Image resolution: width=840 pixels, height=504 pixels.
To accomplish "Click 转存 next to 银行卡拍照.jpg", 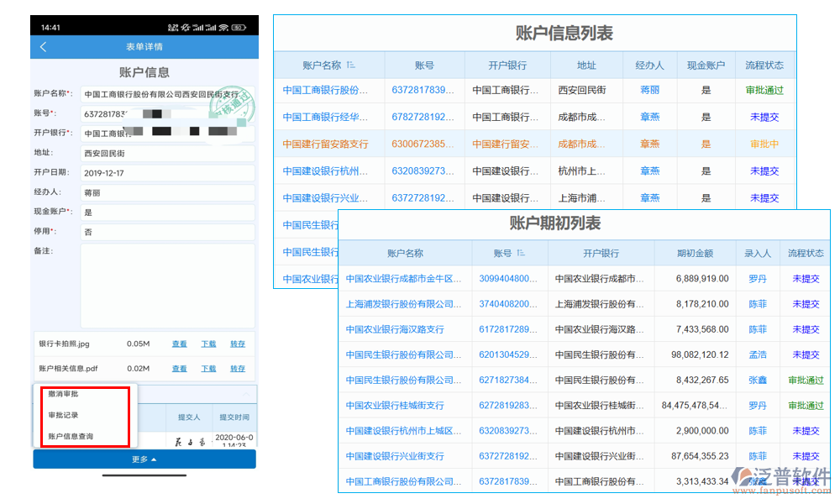I will (238, 344).
